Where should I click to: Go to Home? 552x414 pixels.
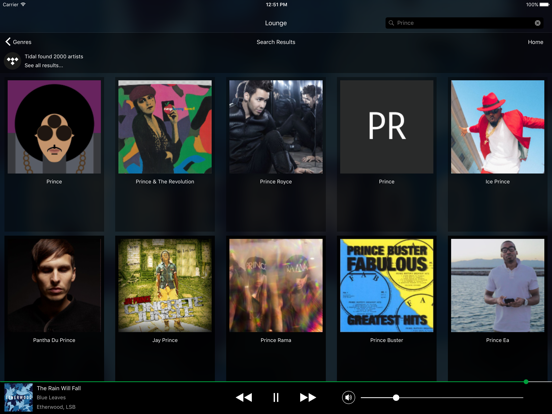tap(535, 42)
